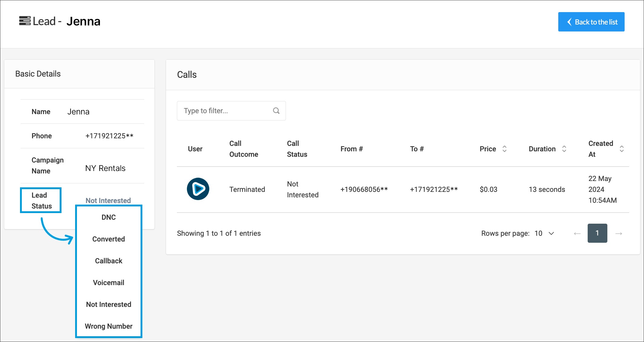
Task: Go to next page arrow
Action: pyautogui.click(x=619, y=233)
